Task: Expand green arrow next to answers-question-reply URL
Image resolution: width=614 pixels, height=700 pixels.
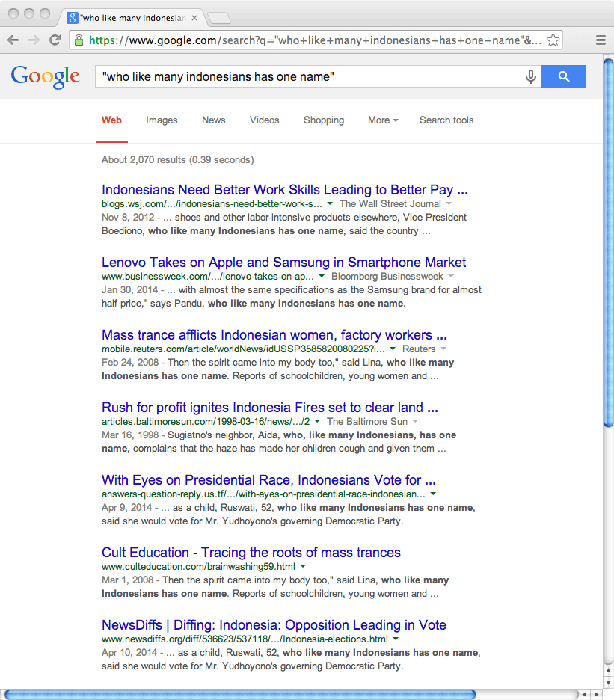Action: click(x=433, y=494)
